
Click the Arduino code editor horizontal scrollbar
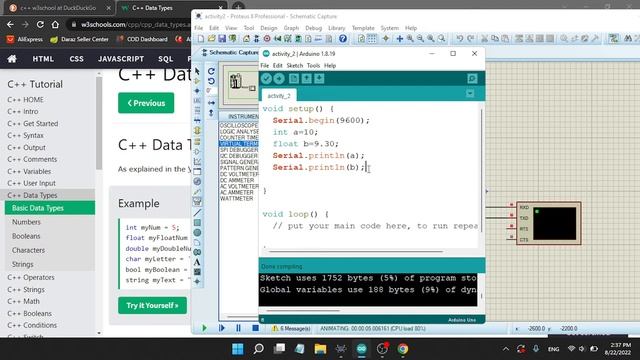356,251
